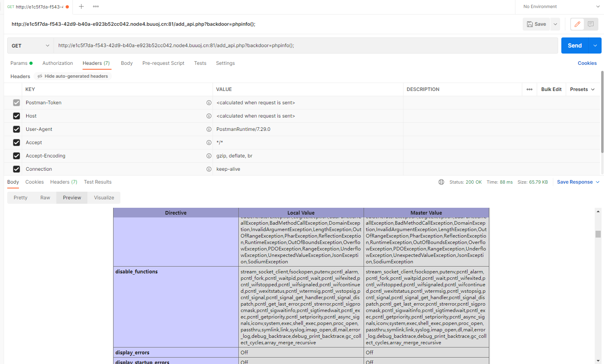Screen dimensions: 604x364
Task: Open the Presets dropdown
Action: tap(582, 89)
